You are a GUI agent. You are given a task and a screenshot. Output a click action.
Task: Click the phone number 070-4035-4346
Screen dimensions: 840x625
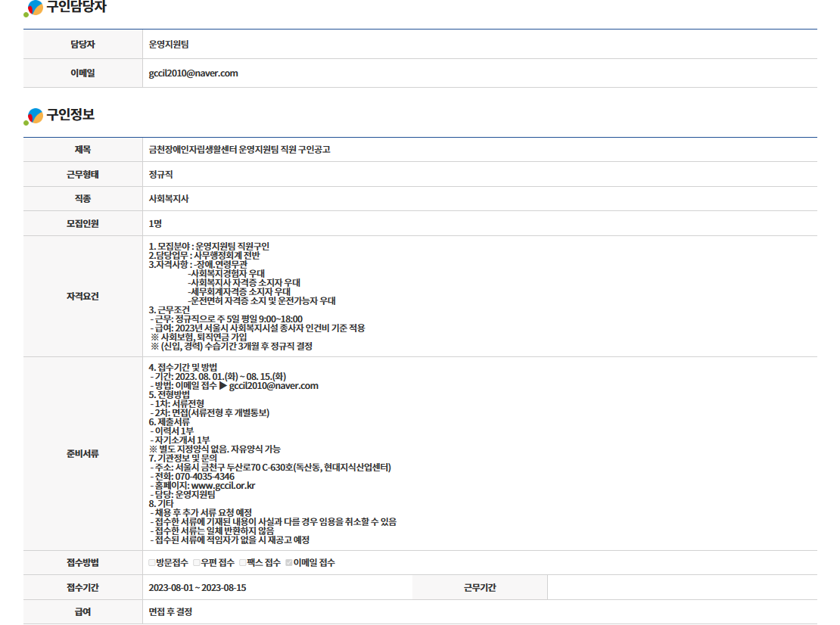click(204, 477)
